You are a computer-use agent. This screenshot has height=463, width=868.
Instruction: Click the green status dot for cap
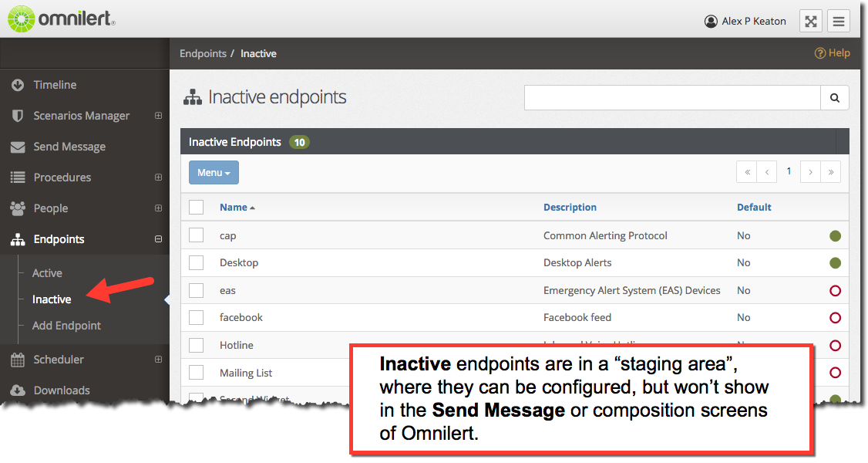836,236
